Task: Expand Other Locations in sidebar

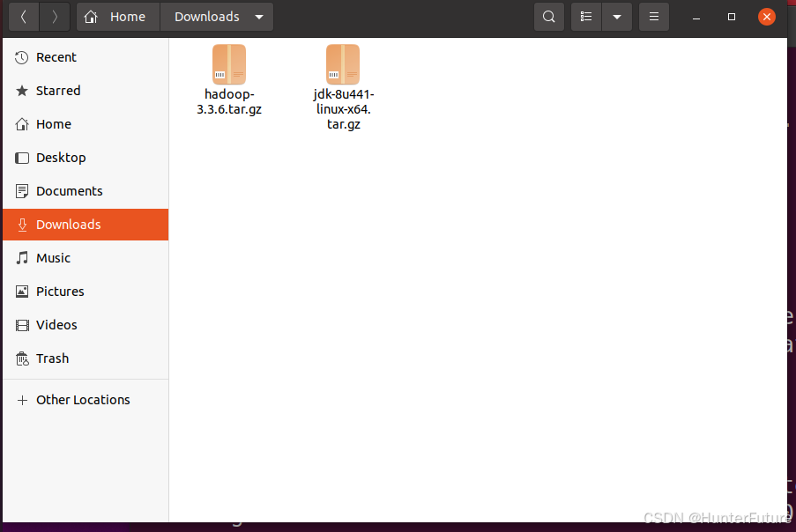Action: point(86,400)
